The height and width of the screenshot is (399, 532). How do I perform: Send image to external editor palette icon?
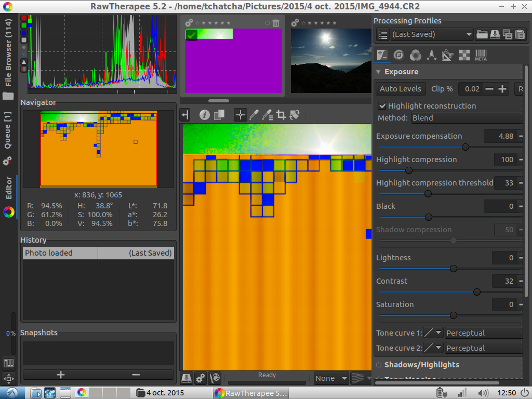(215, 378)
